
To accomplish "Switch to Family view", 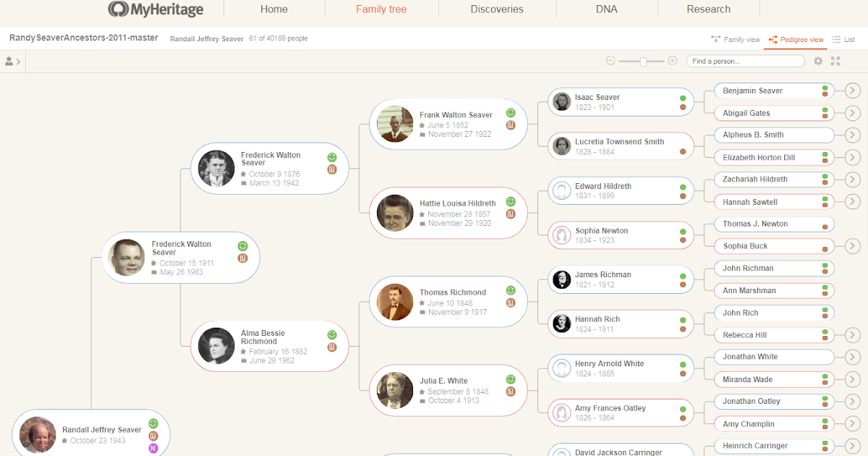I will [x=736, y=39].
